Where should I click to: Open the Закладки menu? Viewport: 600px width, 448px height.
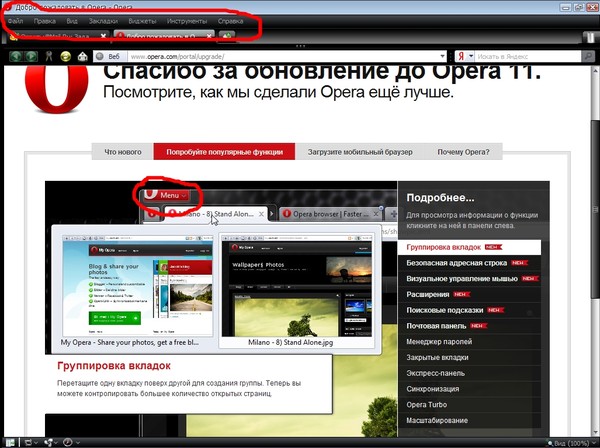[103, 21]
